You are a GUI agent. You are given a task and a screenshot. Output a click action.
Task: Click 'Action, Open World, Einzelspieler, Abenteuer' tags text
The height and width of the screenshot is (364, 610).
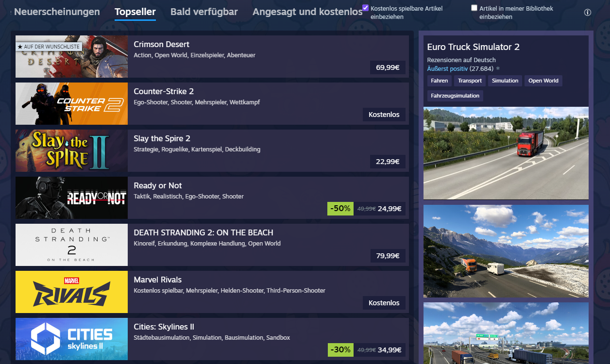point(194,55)
